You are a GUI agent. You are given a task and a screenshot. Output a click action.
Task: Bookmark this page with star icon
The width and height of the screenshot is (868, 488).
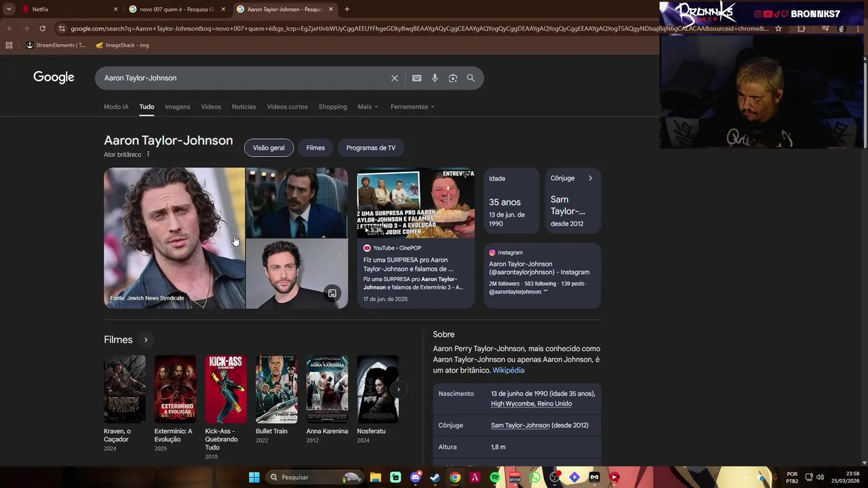[778, 28]
